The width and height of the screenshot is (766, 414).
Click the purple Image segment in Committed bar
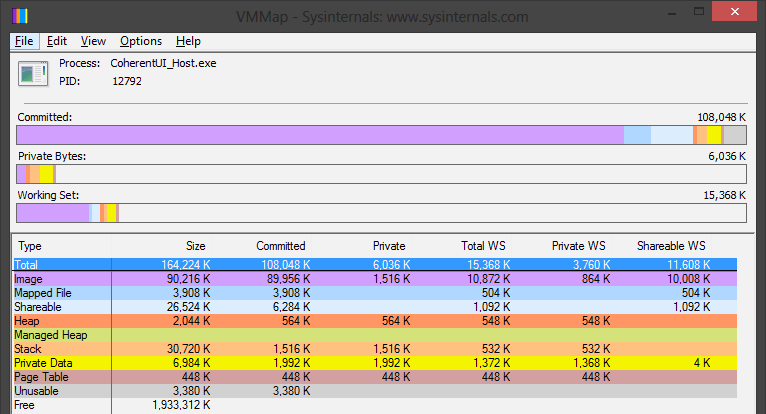[320, 135]
